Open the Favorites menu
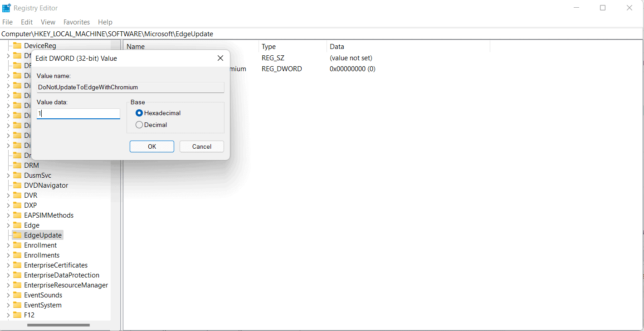Screen dimensions: 644x331 (x=77, y=22)
